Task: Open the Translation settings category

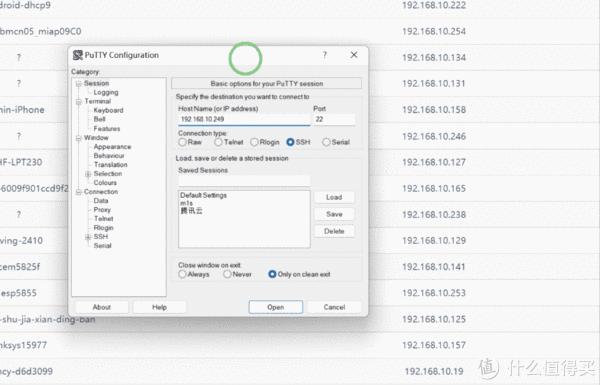Action: tap(111, 165)
